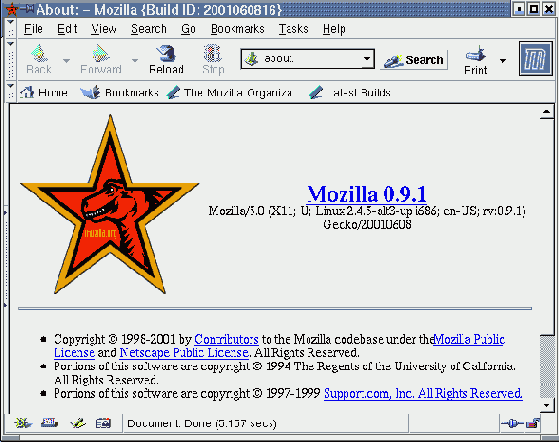Open the Bookmarks personal toolbar folder

tap(119, 93)
